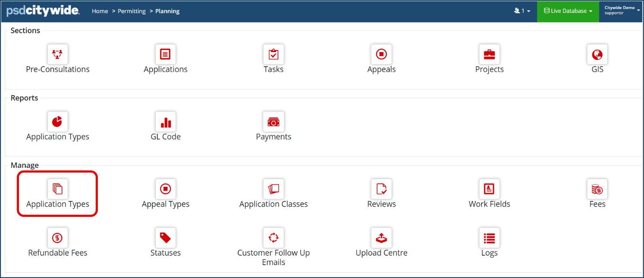This screenshot has width=644, height=278.
Task: Open the Appeal Types icon
Action: [x=166, y=189]
